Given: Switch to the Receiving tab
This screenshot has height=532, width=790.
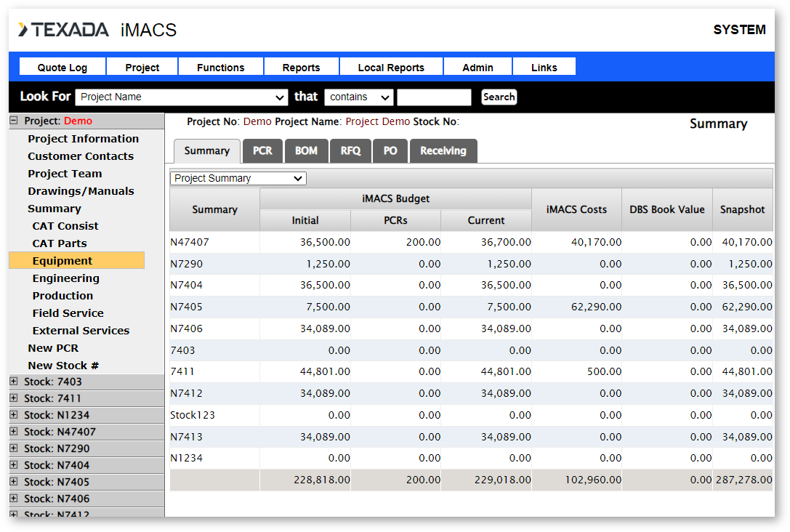Looking at the screenshot, I should click(x=443, y=150).
